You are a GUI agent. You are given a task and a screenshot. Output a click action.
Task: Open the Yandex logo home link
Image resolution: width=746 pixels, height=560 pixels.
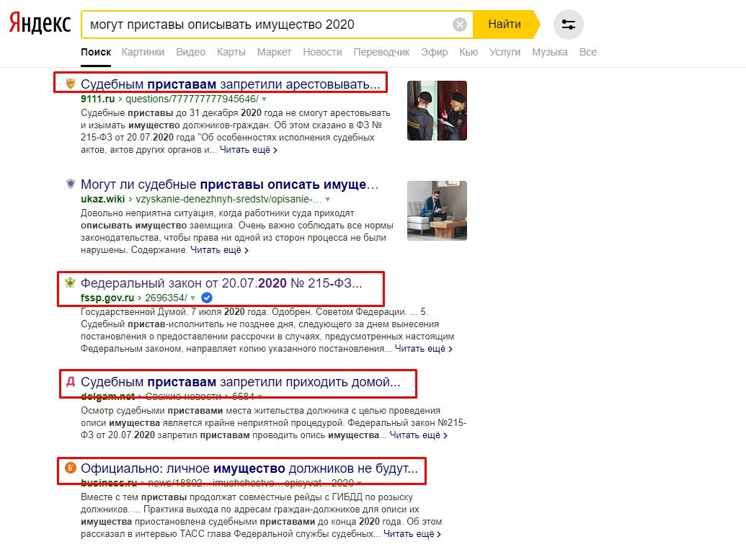(x=40, y=23)
